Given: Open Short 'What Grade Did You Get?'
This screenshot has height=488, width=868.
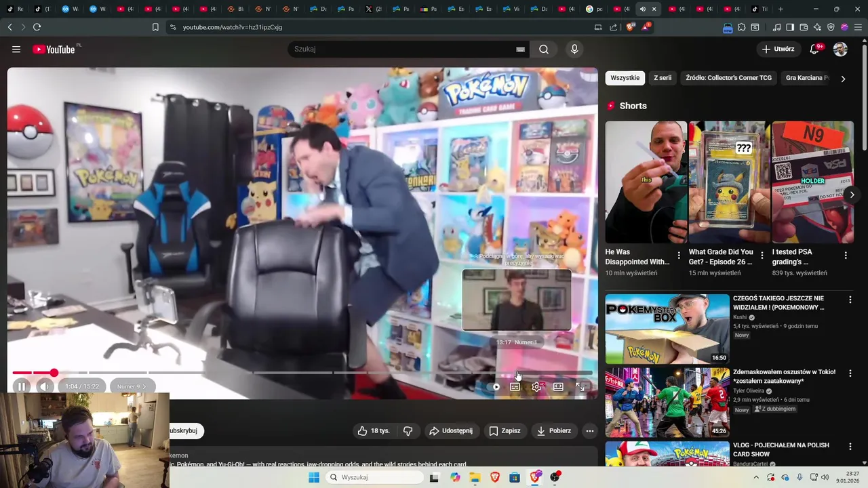Looking at the screenshot, I should 729,182.
